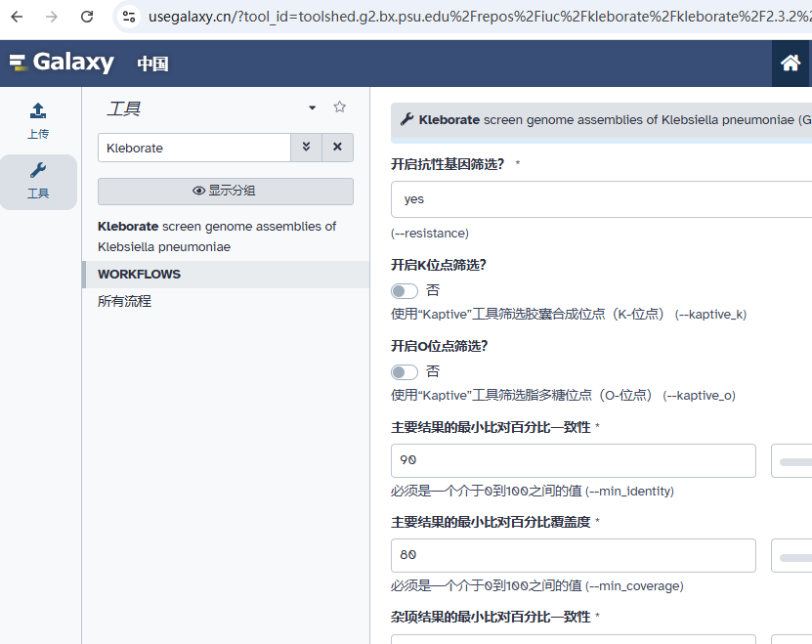Click the site information icon in address bar
The width and height of the screenshot is (812, 644).
tap(128, 16)
